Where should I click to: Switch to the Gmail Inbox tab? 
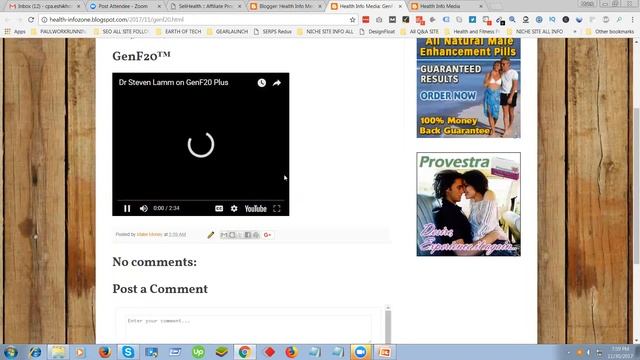point(44,6)
